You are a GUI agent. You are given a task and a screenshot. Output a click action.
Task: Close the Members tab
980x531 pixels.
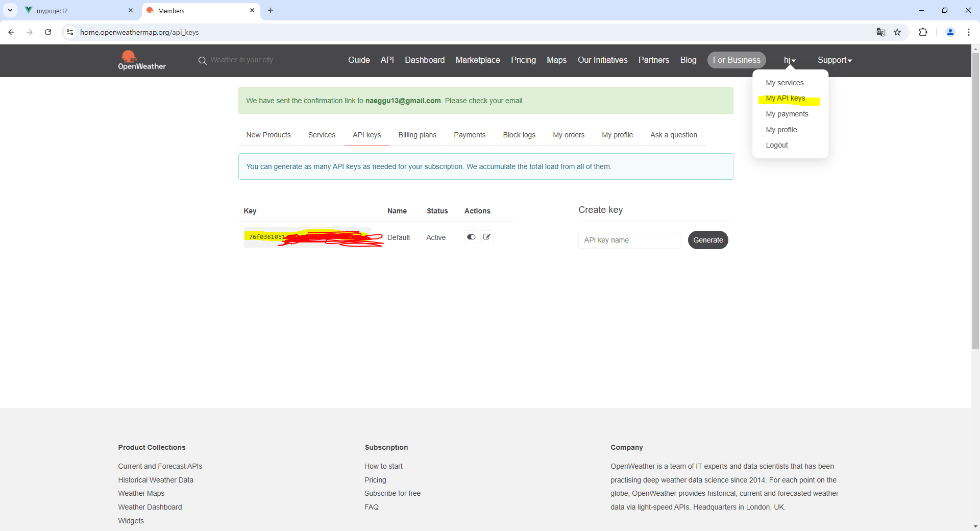[x=252, y=10]
